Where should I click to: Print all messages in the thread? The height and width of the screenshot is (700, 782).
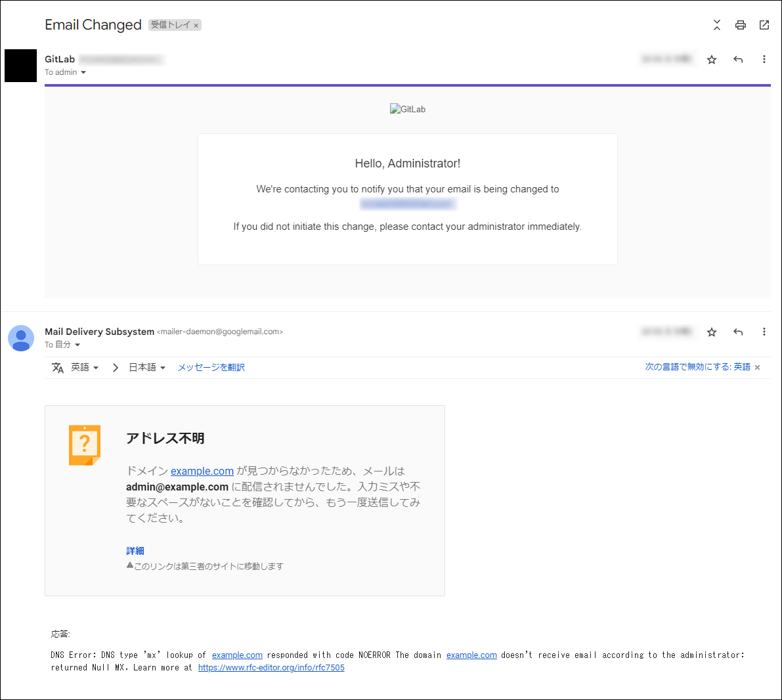pyautogui.click(x=741, y=25)
